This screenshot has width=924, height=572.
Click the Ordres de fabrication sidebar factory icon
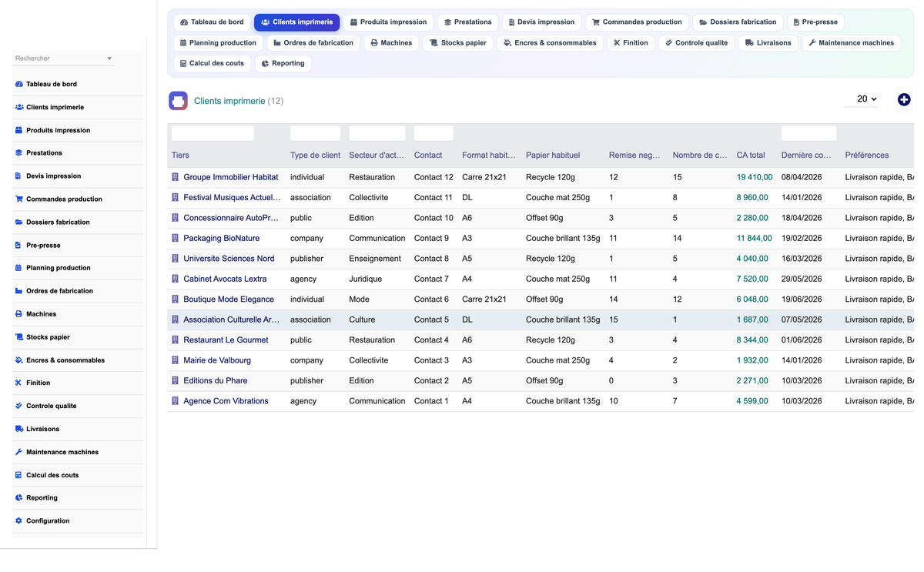pos(19,291)
